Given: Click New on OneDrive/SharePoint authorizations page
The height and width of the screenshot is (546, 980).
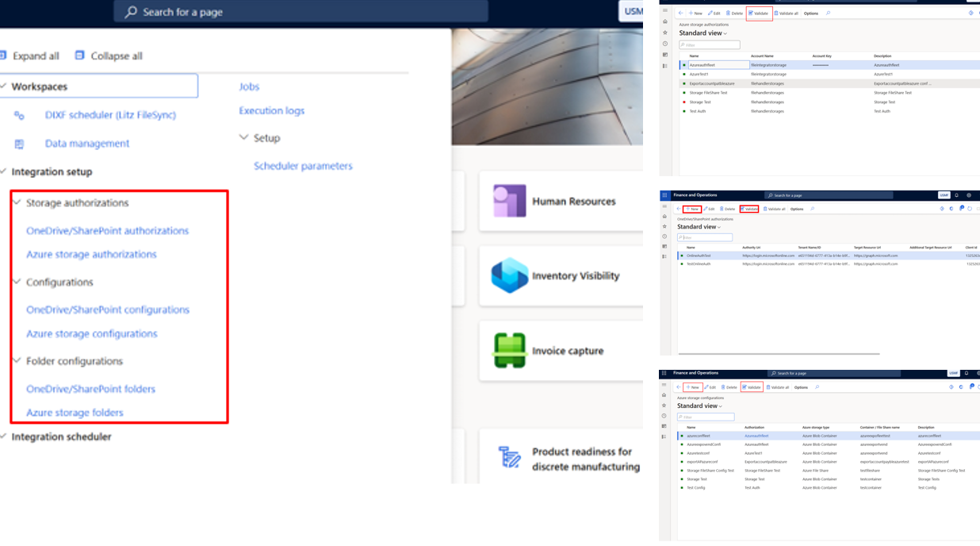Looking at the screenshot, I should coord(692,210).
